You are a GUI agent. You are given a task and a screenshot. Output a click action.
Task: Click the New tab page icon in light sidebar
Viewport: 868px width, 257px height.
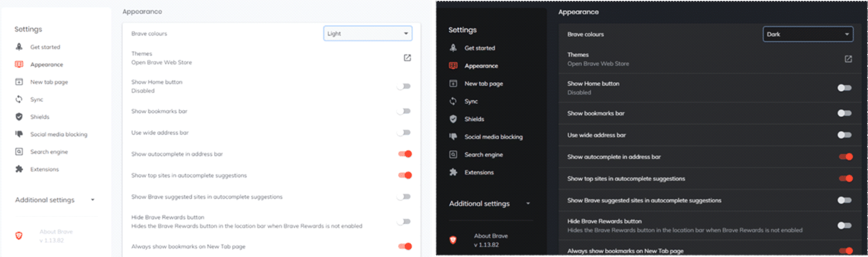pos(19,82)
